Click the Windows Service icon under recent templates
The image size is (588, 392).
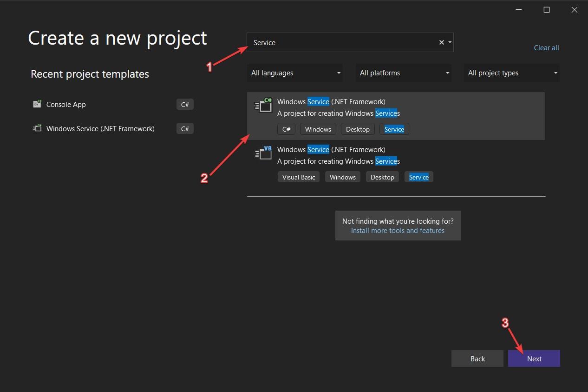pos(37,128)
